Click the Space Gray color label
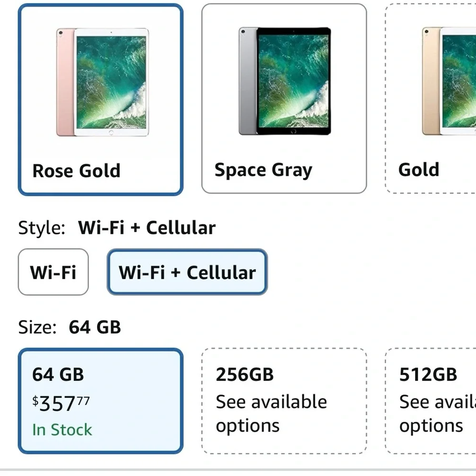Screen dimensions: 476x476 tap(264, 169)
